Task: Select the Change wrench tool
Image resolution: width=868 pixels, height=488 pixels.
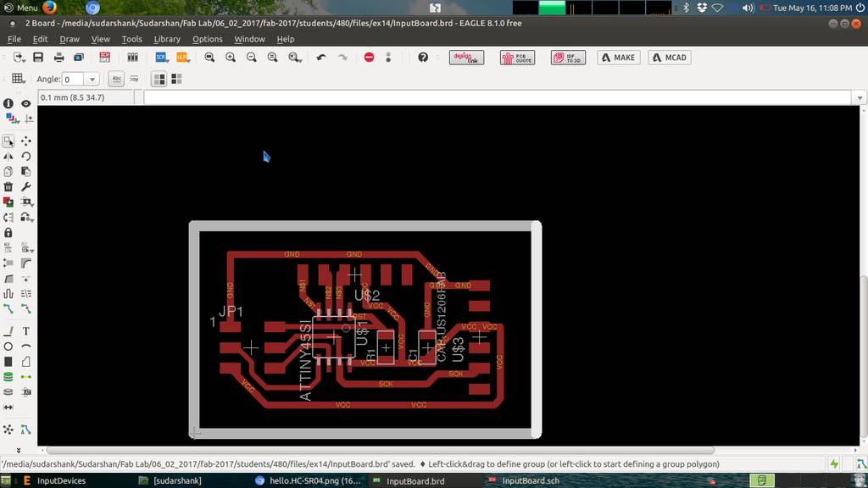Action: coord(26,187)
